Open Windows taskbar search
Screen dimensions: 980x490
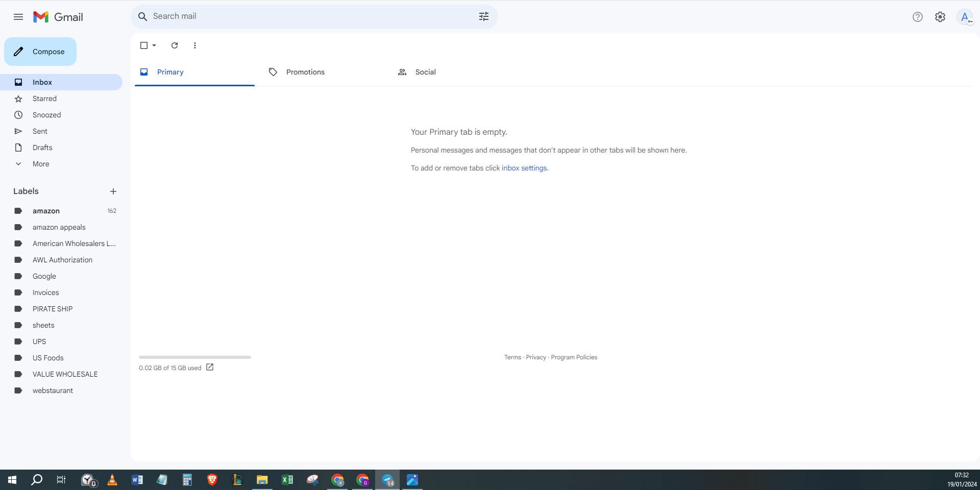(37, 480)
